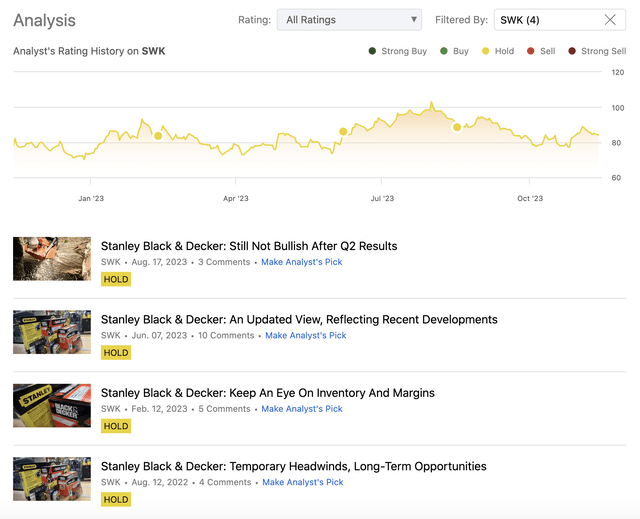Open the All Ratings dropdown
Screen dimensions: 640x519
click(349, 20)
